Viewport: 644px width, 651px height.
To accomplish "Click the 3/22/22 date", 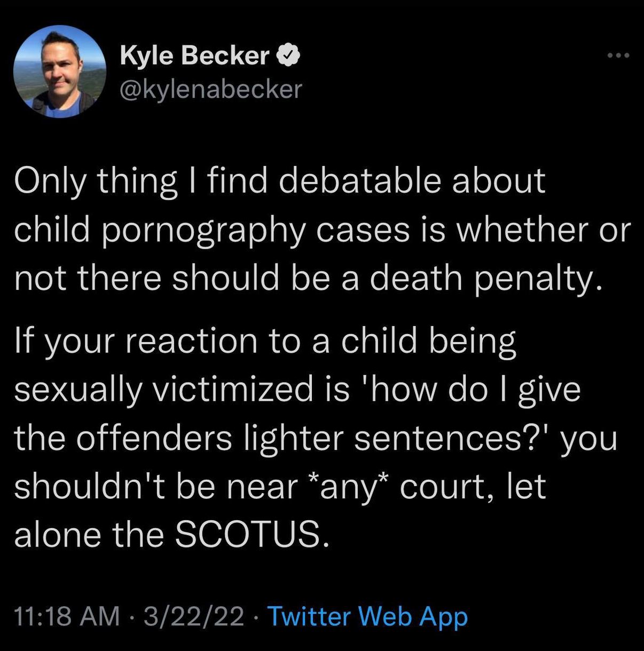I will 194,616.
